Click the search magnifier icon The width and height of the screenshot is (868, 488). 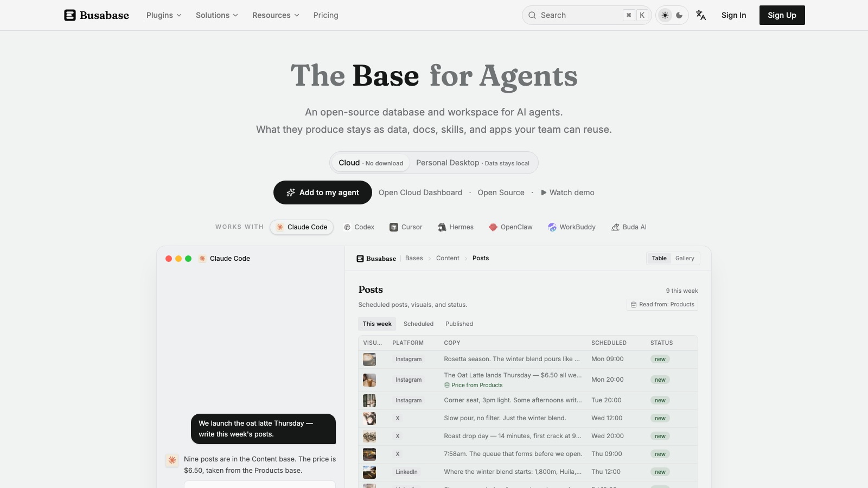[532, 15]
